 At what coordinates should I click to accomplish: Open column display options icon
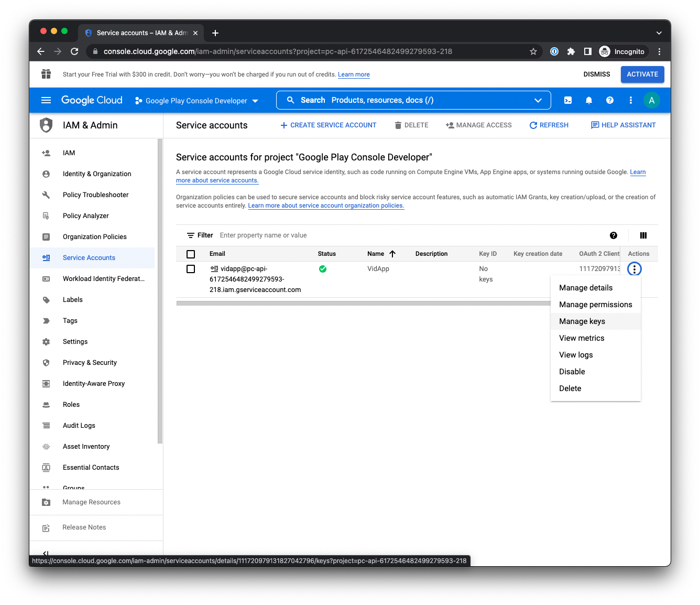tap(643, 235)
